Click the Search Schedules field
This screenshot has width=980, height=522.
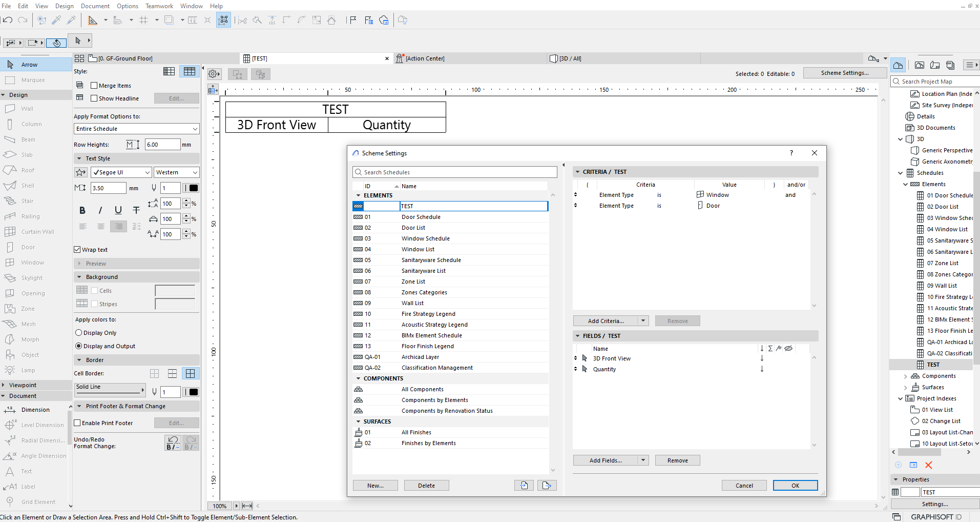[455, 172]
